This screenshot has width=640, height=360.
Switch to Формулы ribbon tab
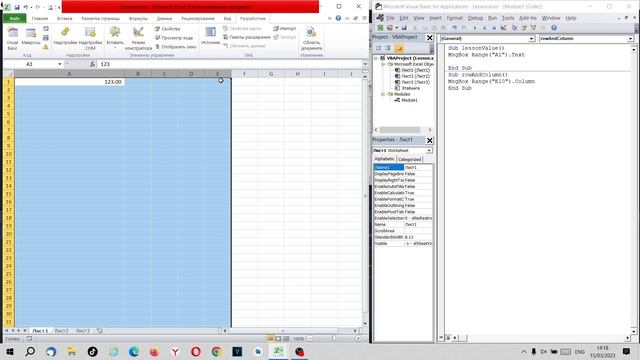(138, 18)
